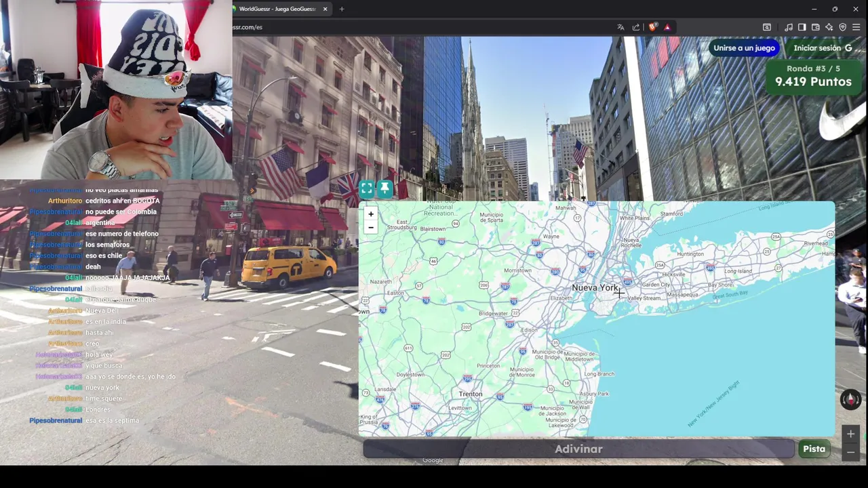Open the browser hamburger menu
Screen dimensions: 868x488
point(856,27)
